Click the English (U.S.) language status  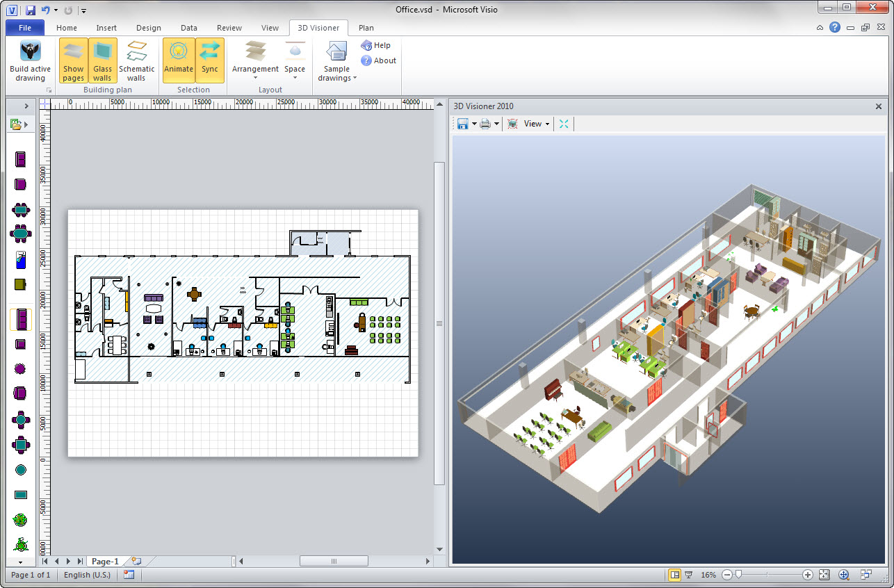click(x=87, y=575)
